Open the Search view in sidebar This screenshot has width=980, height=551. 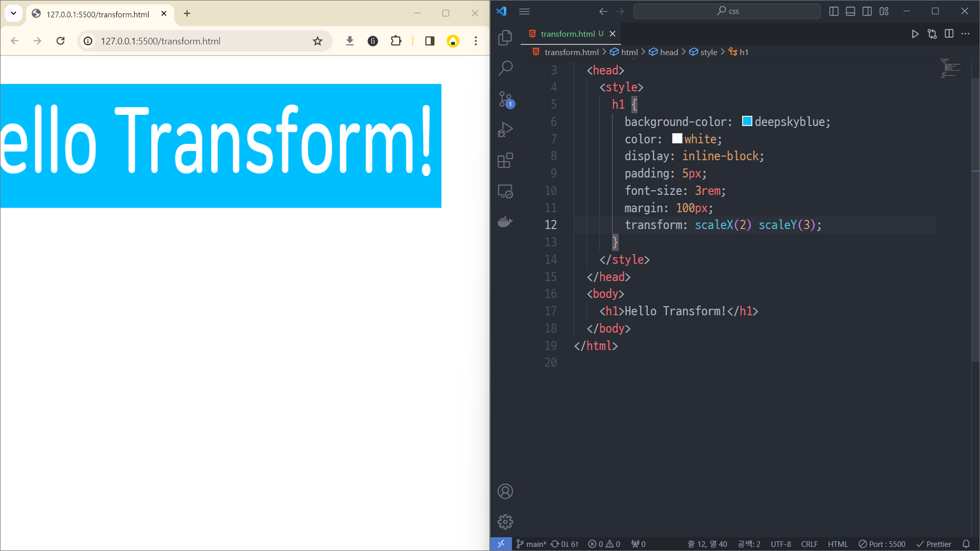[x=505, y=68]
